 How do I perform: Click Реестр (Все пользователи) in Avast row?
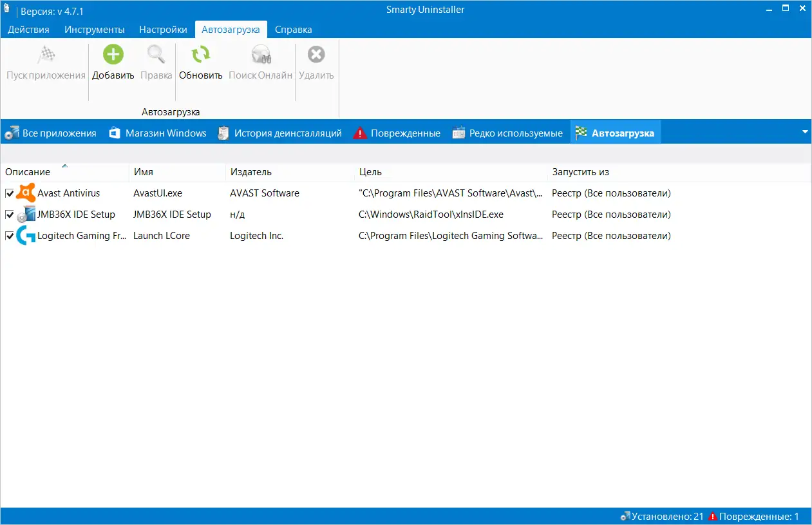coord(611,193)
